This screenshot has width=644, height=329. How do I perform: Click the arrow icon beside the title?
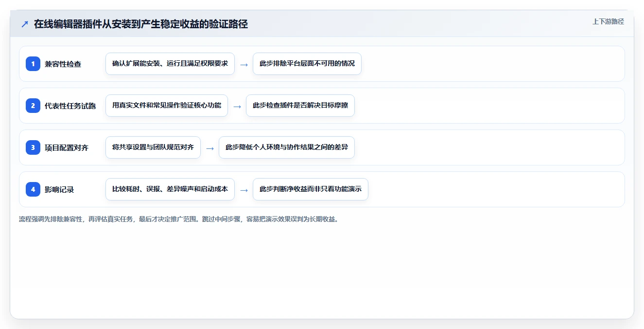click(25, 24)
